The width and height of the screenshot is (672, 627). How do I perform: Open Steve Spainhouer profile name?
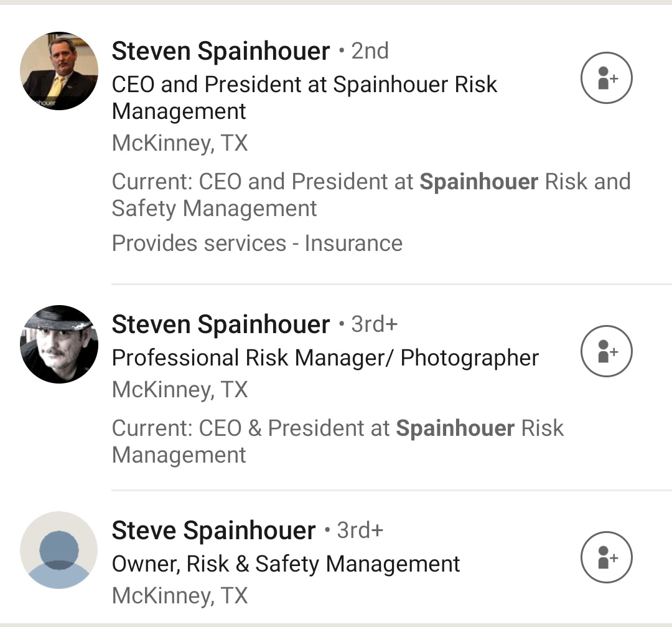[213, 530]
